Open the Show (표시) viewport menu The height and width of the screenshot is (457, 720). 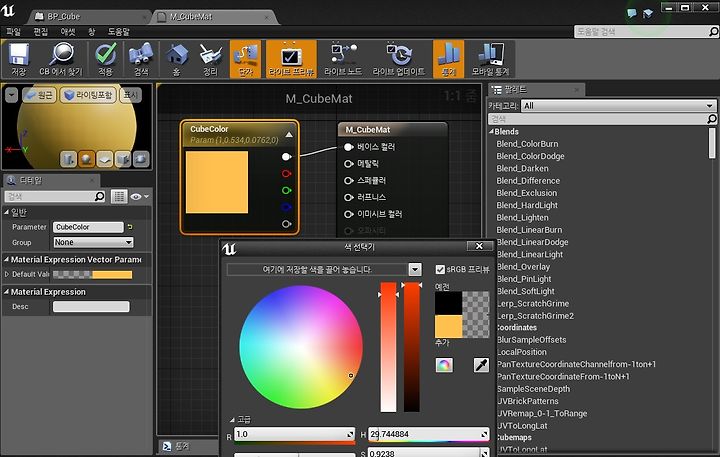(130, 95)
